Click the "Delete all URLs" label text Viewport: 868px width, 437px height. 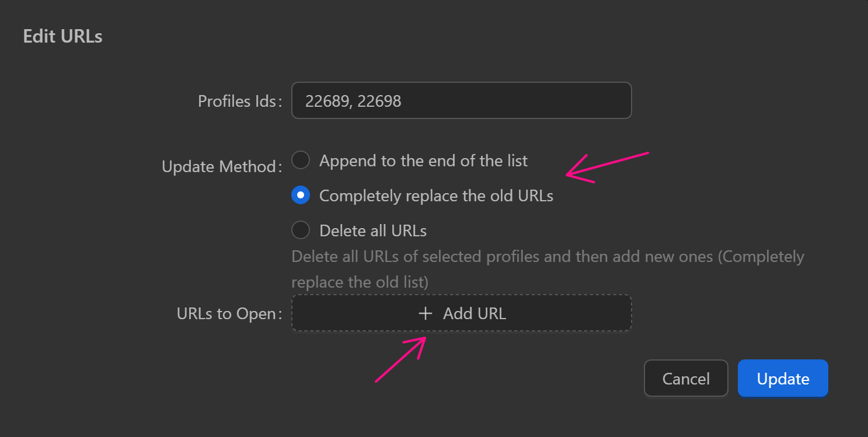(x=373, y=231)
